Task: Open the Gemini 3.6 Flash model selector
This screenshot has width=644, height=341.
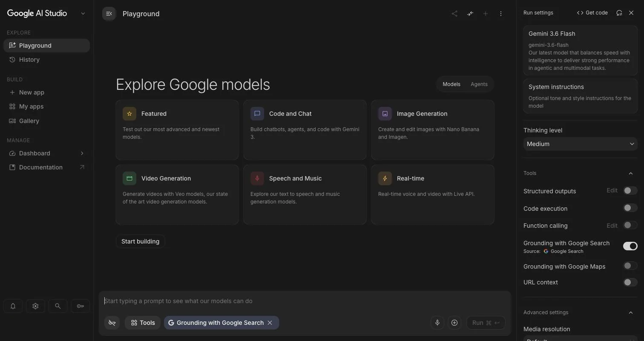Action: coord(580,50)
